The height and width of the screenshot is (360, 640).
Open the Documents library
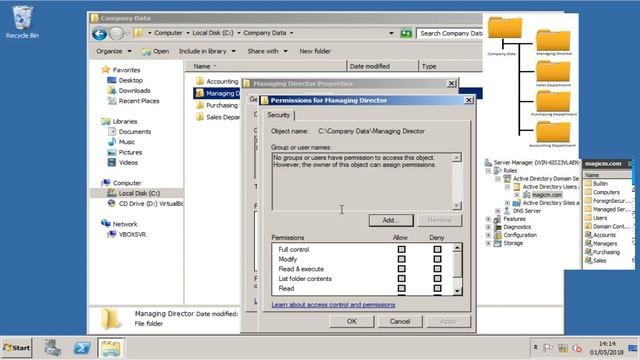coord(135,131)
